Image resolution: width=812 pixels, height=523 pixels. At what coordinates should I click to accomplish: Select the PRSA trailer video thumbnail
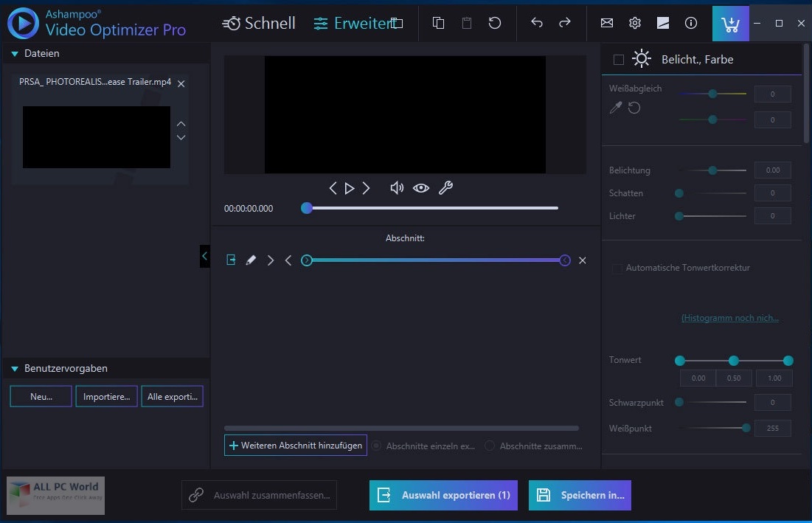click(97, 137)
